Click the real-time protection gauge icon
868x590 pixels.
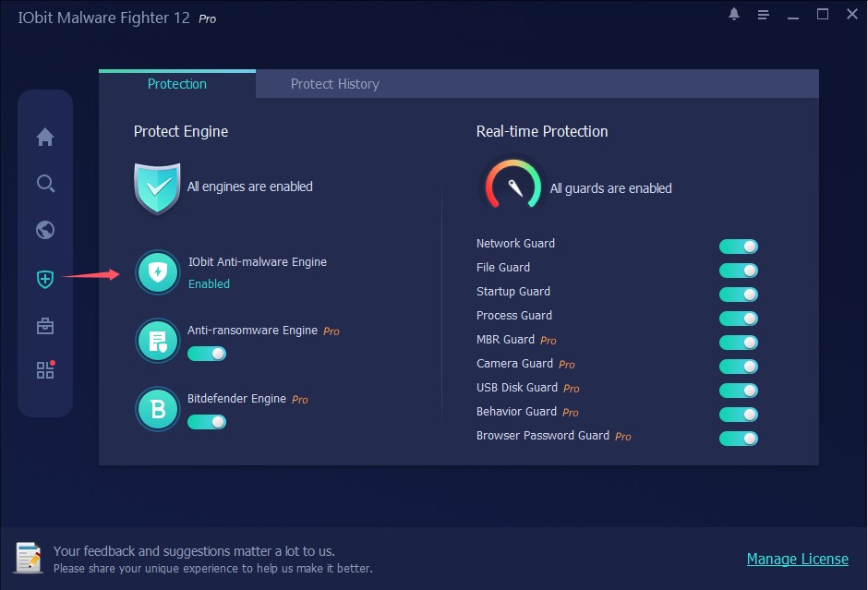tap(512, 185)
